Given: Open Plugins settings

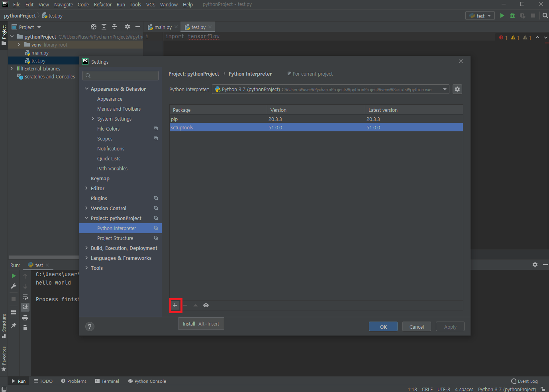Looking at the screenshot, I should pos(99,198).
